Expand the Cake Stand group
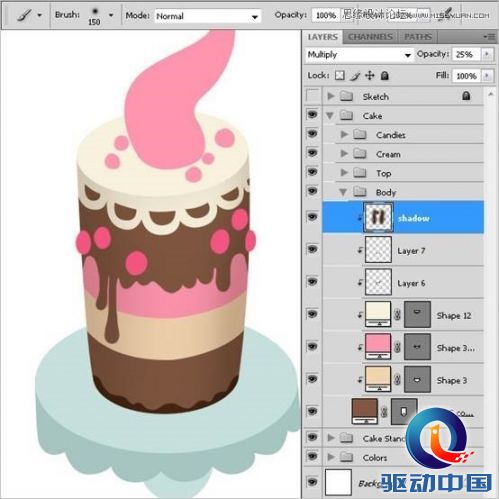The image size is (499, 499). [x=330, y=438]
